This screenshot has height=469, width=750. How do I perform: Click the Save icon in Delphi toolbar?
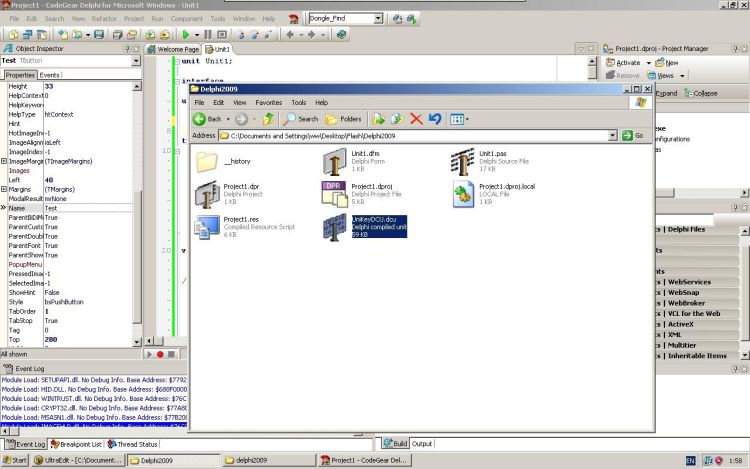[x=99, y=34]
